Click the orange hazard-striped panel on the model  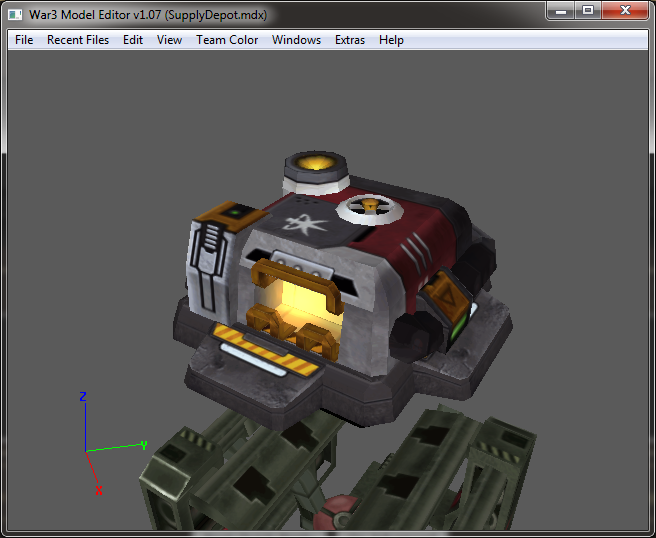click(x=264, y=349)
